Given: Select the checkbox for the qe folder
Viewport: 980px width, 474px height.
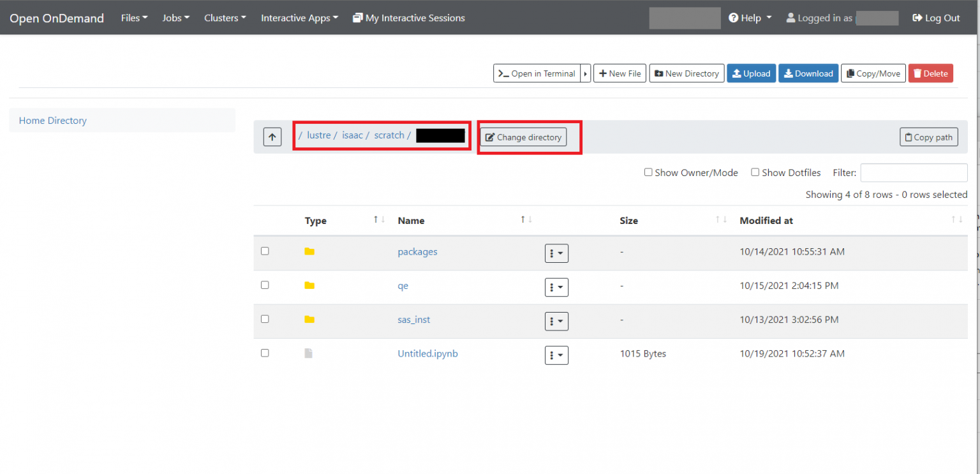Looking at the screenshot, I should 265,285.
